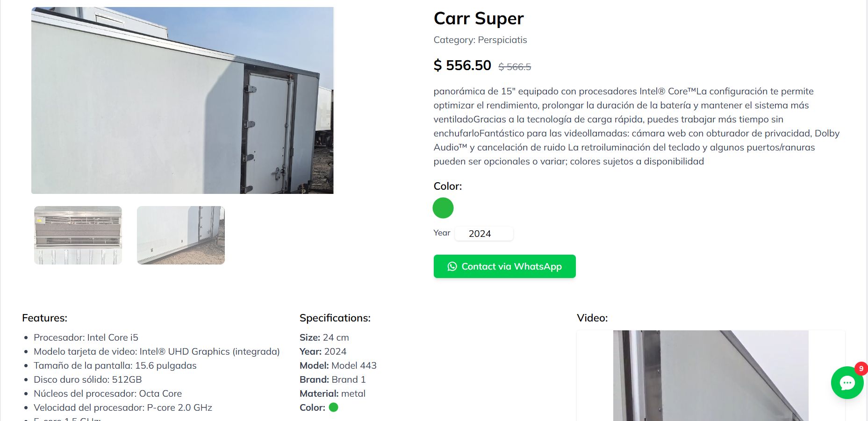Select the truck box side thumbnail

pos(181,235)
